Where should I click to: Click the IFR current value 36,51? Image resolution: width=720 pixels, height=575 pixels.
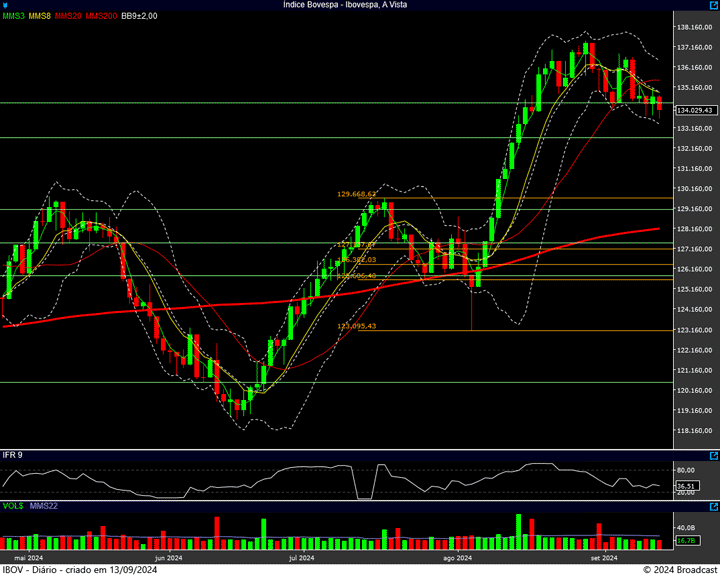click(686, 485)
